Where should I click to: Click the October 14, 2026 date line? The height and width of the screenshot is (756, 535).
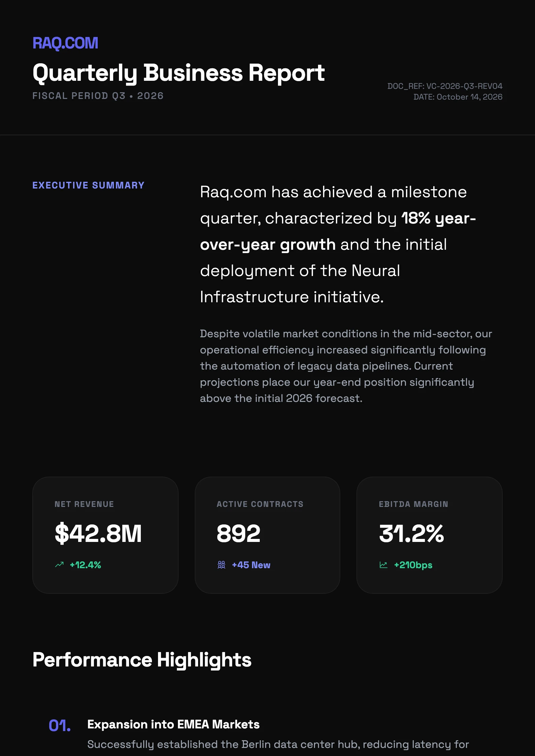pyautogui.click(x=458, y=97)
